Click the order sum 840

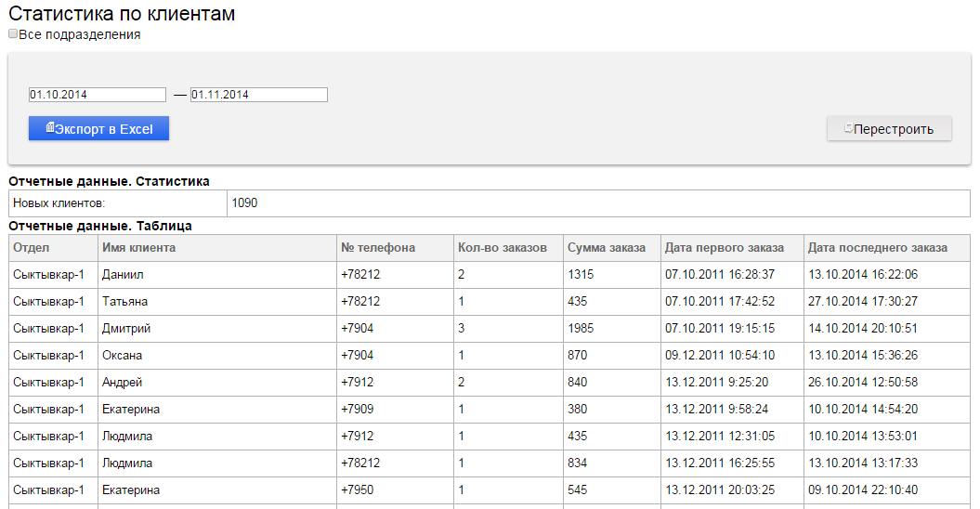[578, 382]
